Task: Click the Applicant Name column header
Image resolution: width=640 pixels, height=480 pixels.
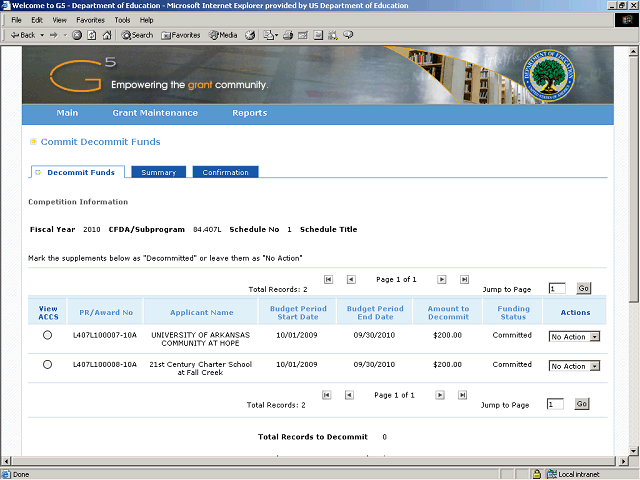Action: tap(202, 313)
